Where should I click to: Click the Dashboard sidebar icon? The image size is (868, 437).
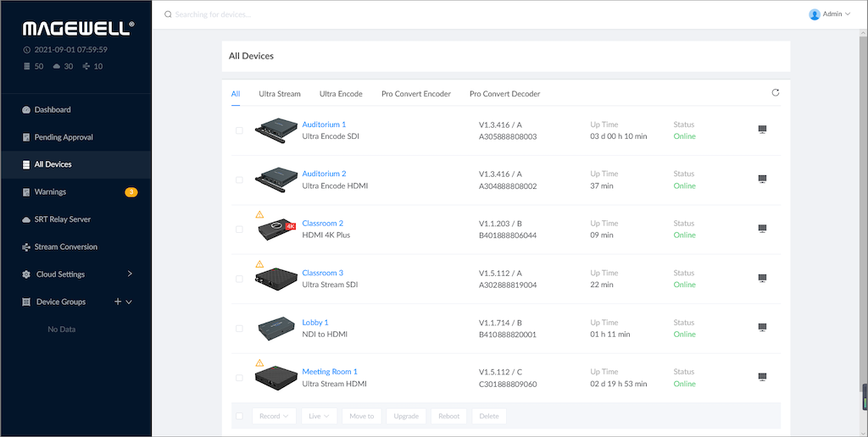click(x=26, y=110)
